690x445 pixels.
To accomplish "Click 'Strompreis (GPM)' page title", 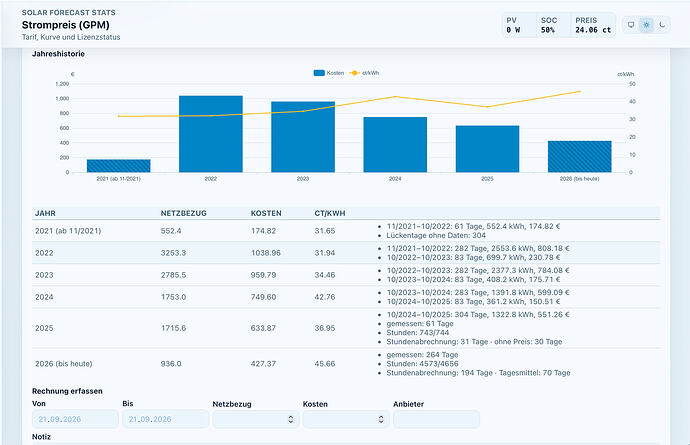I will click(x=66, y=25).
